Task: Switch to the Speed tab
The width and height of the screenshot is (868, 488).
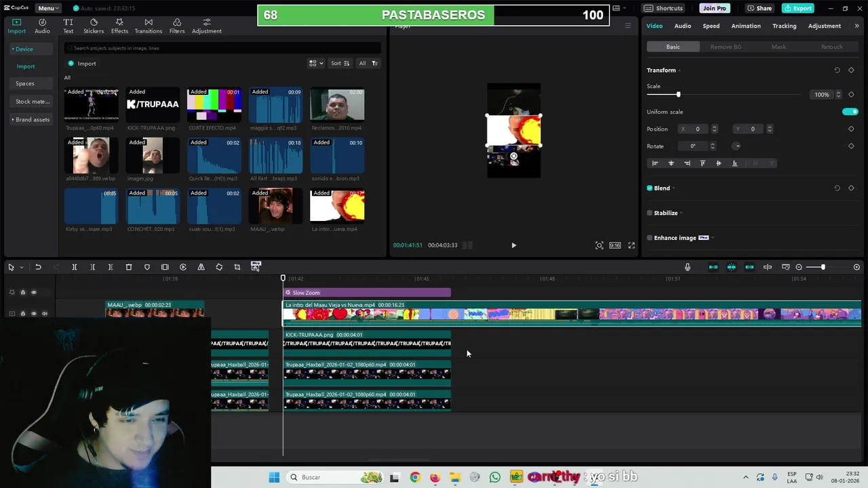Action: 711,26
